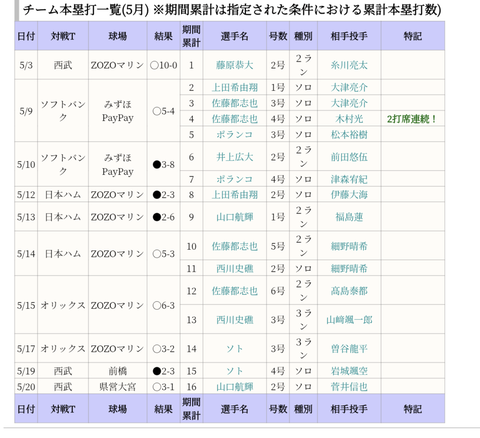Click 山口航輝 link in 5/20 row
This screenshot has width=480, height=438.
point(234,386)
